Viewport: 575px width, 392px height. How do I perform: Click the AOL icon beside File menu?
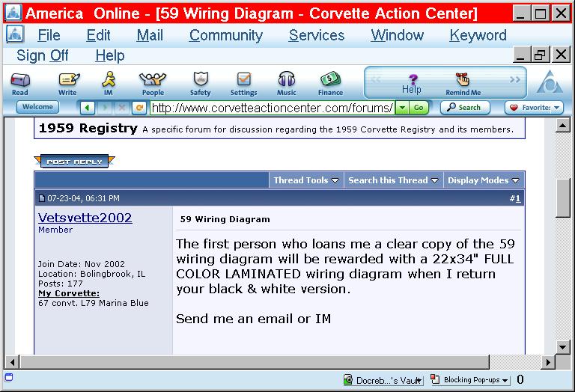(15, 34)
